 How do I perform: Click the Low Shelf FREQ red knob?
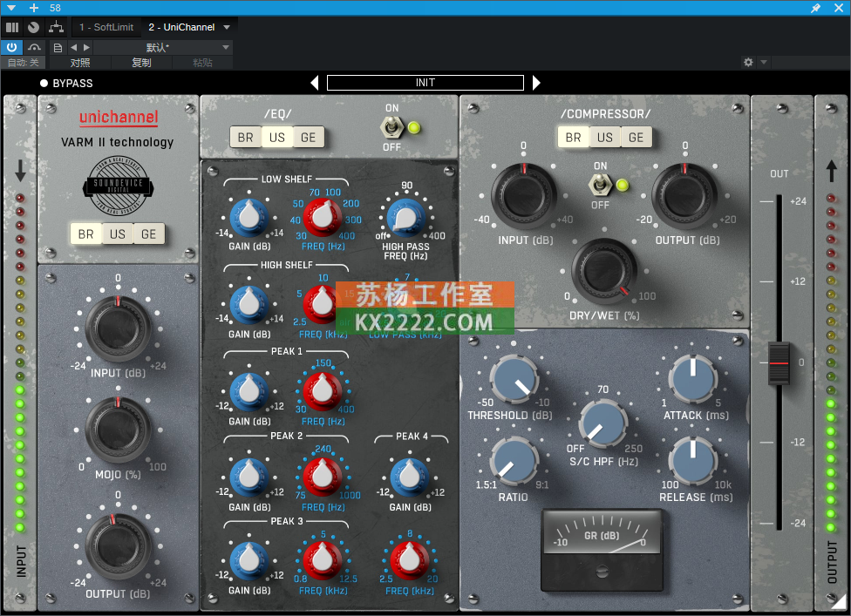[323, 217]
